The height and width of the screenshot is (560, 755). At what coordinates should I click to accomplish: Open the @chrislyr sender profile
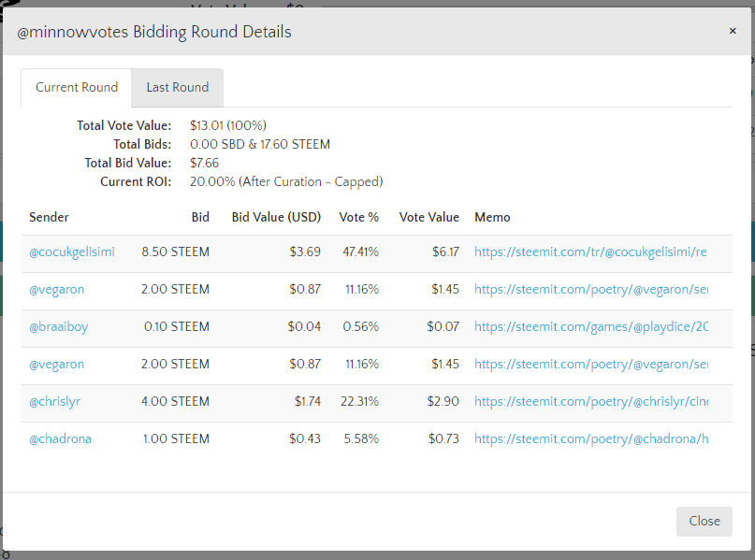click(x=55, y=402)
